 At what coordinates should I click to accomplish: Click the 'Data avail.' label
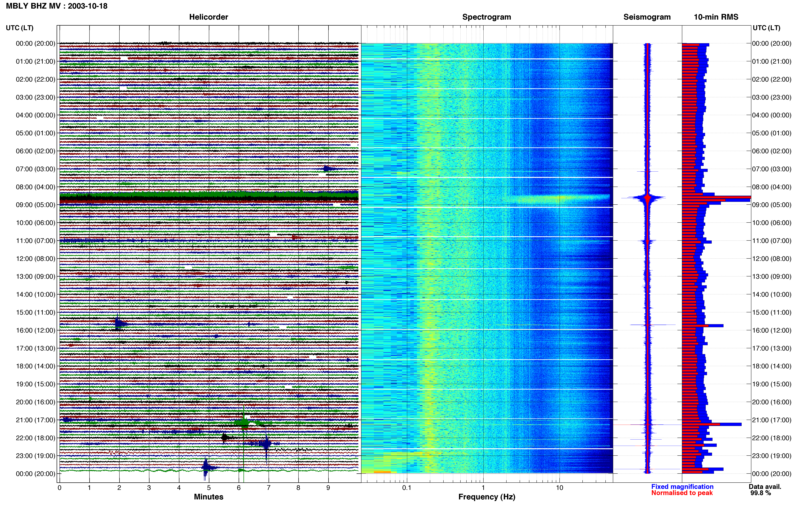click(x=765, y=486)
